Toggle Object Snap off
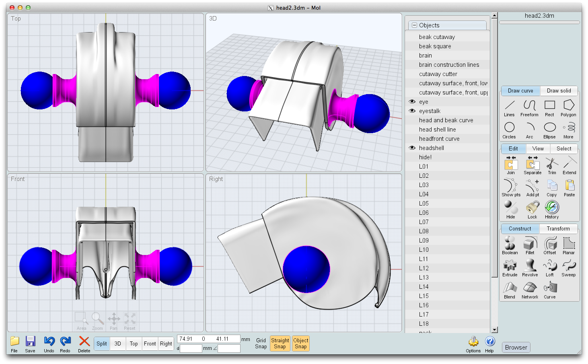This screenshot has width=588, height=364. [300, 343]
